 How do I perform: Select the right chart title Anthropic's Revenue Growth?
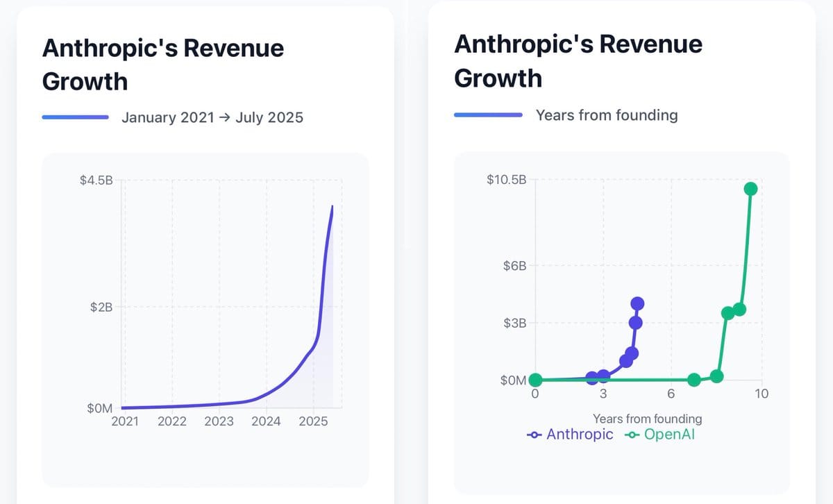point(578,61)
